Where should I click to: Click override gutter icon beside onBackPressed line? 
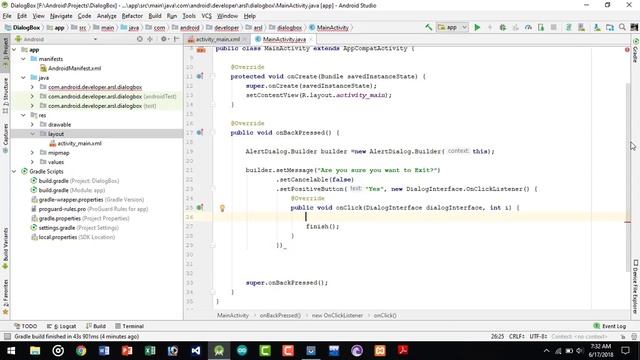(x=200, y=133)
